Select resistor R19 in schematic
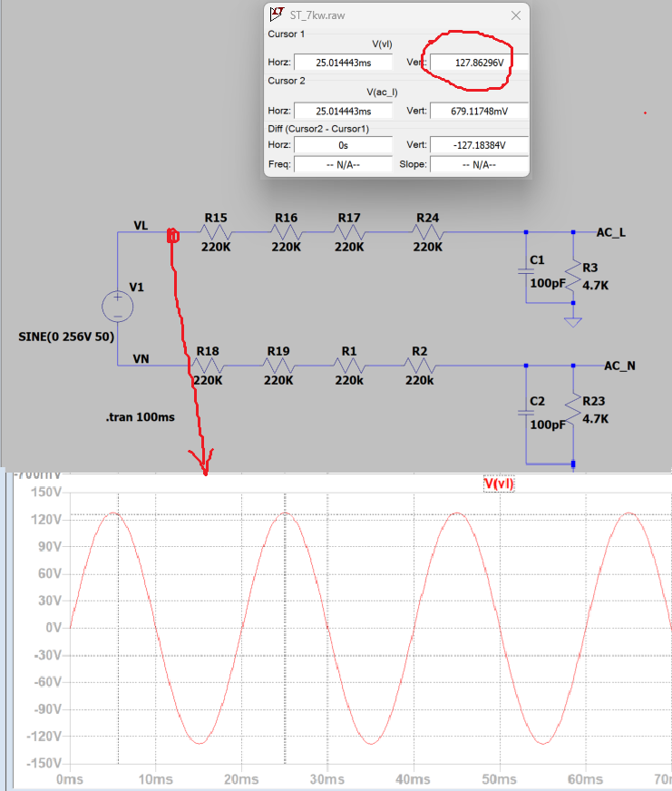 point(278,366)
